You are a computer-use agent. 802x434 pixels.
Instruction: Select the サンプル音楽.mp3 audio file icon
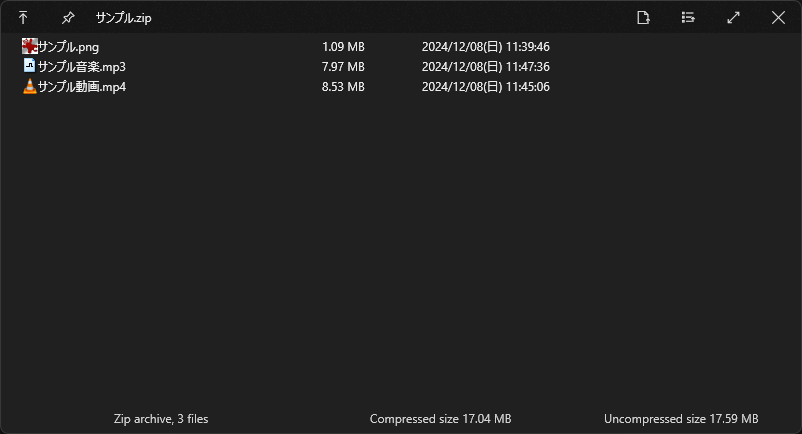click(x=30, y=66)
